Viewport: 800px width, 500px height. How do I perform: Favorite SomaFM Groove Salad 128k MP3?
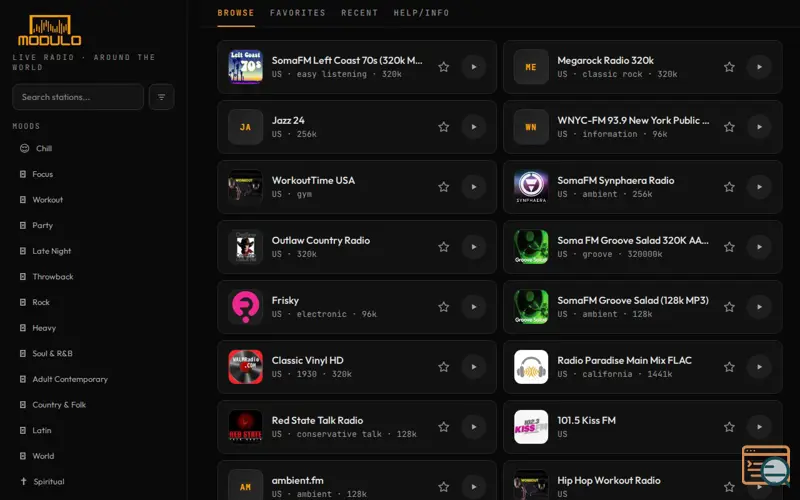coord(730,307)
